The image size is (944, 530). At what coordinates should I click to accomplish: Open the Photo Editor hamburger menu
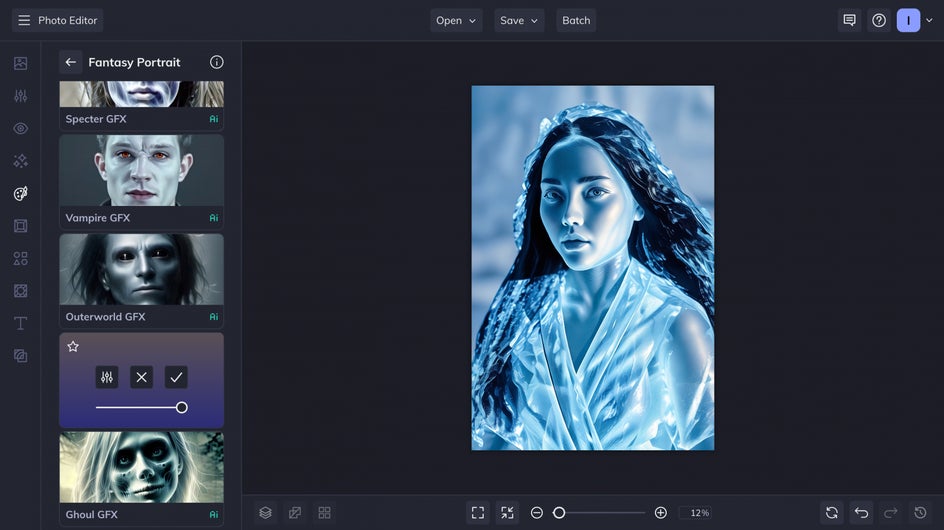point(24,20)
